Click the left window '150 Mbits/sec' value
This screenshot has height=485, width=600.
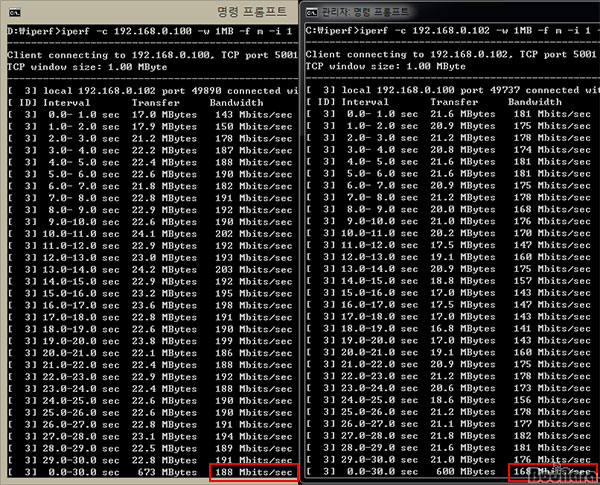point(254,127)
